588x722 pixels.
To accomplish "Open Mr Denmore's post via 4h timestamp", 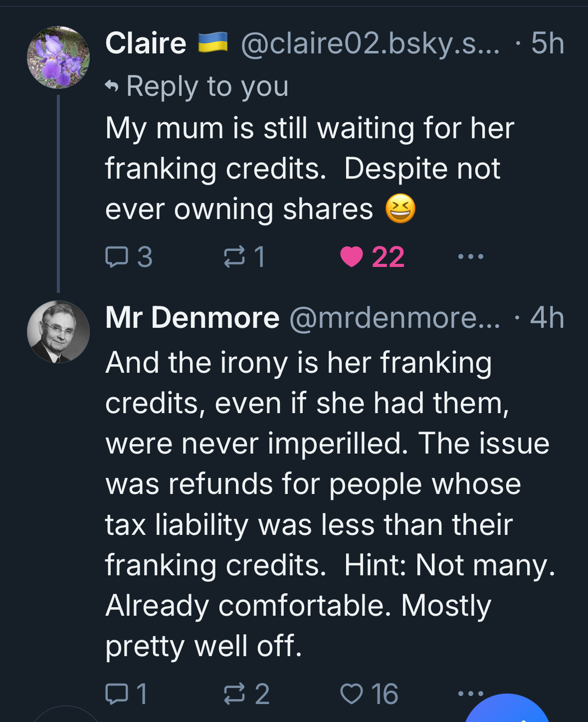I will coord(547,318).
